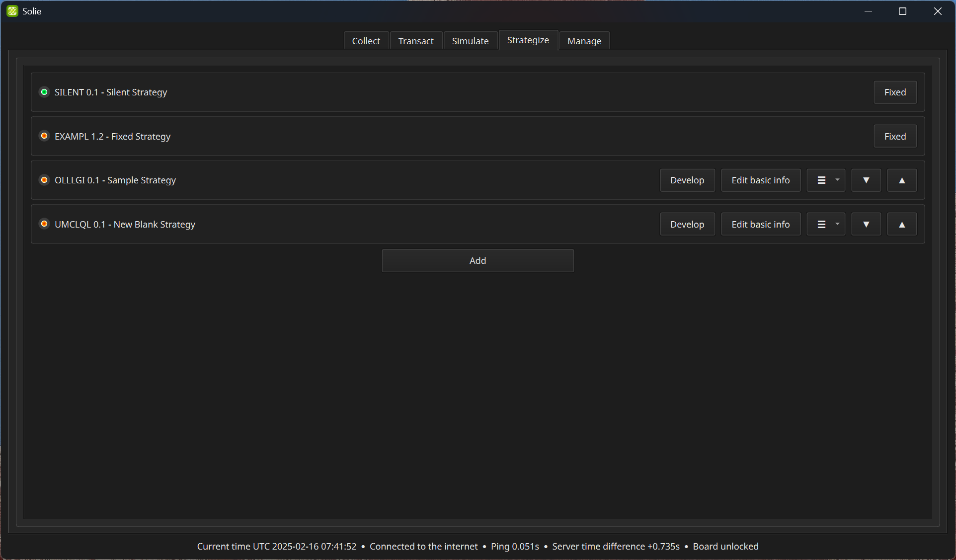The width and height of the screenshot is (956, 560).
Task: Click orange status dot of EXAMPL strategy
Action: click(x=44, y=136)
